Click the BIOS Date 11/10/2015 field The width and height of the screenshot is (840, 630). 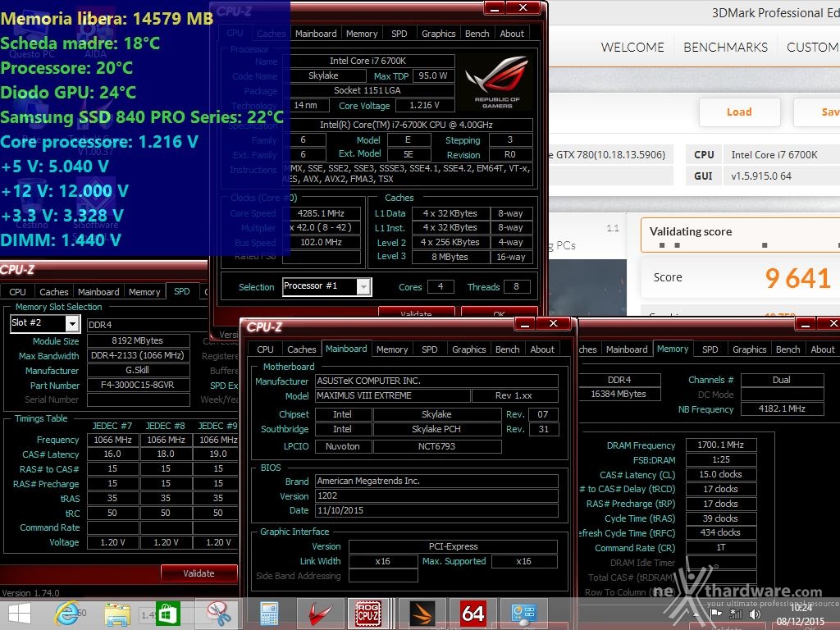tap(436, 510)
